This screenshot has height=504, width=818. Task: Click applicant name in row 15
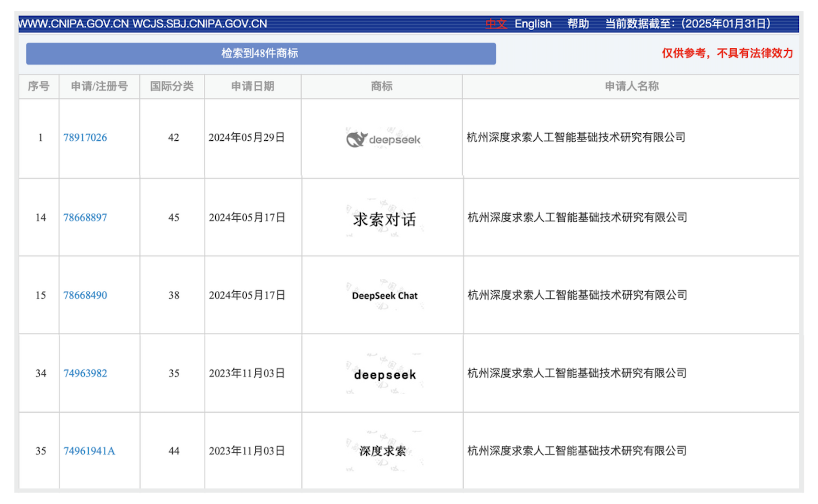tap(577, 295)
